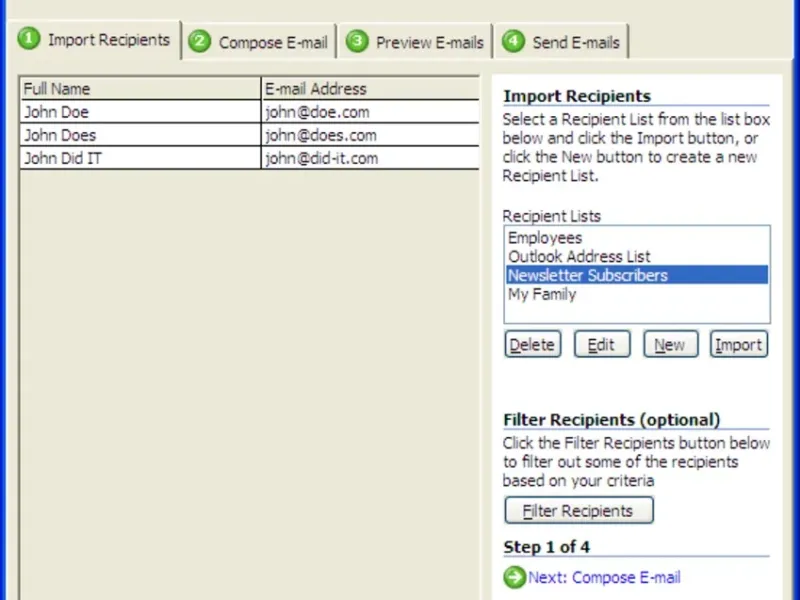The image size is (800, 600).
Task: Switch to the Compose E-mail tab
Action: point(259,42)
